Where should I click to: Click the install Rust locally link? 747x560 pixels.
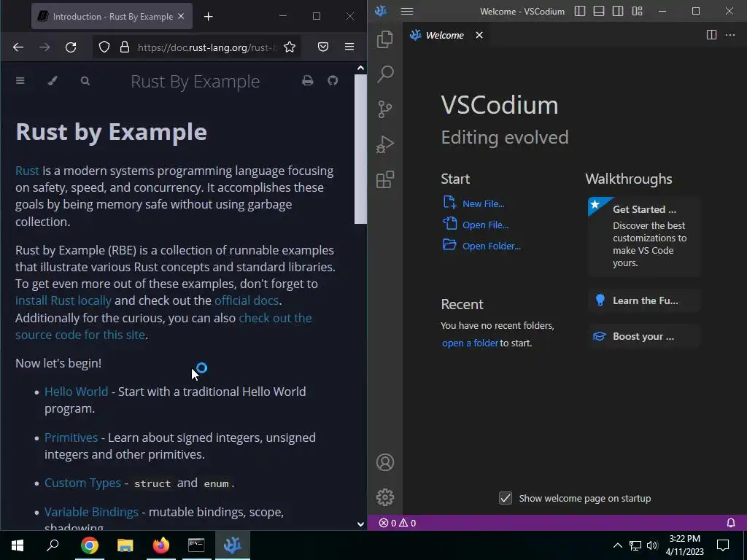63,300
